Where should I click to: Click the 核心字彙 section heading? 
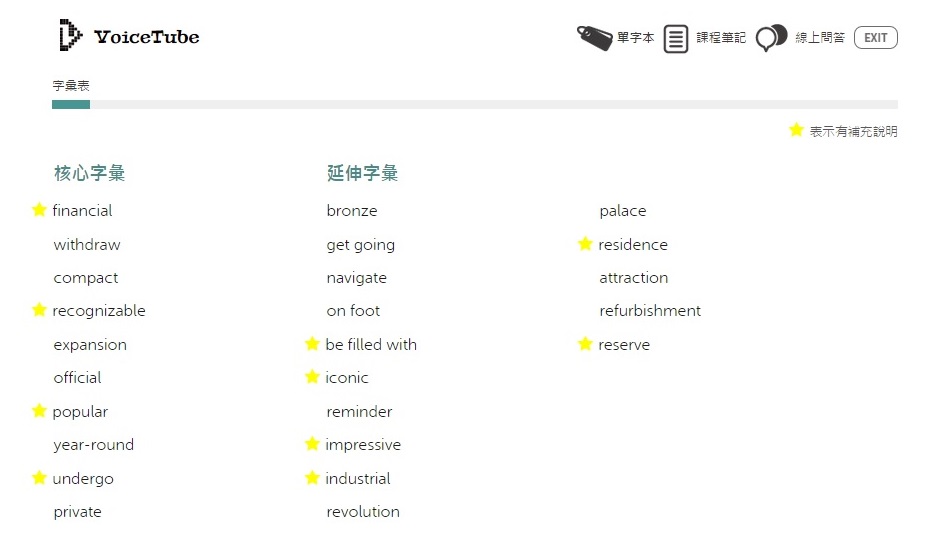click(90, 173)
